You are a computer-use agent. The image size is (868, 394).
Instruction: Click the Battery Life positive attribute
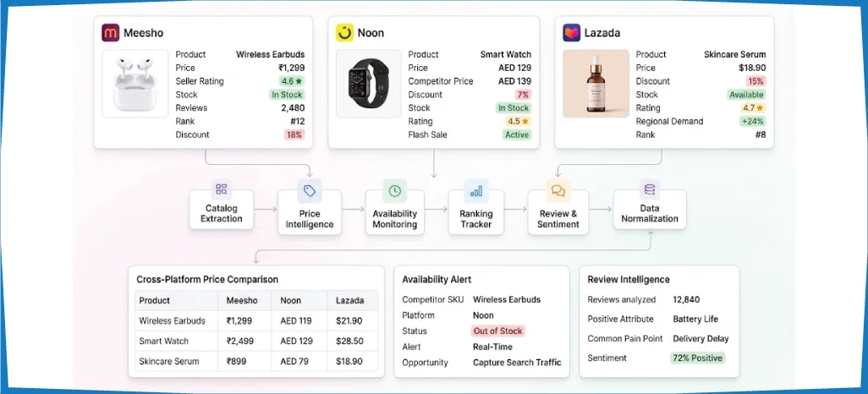695,319
